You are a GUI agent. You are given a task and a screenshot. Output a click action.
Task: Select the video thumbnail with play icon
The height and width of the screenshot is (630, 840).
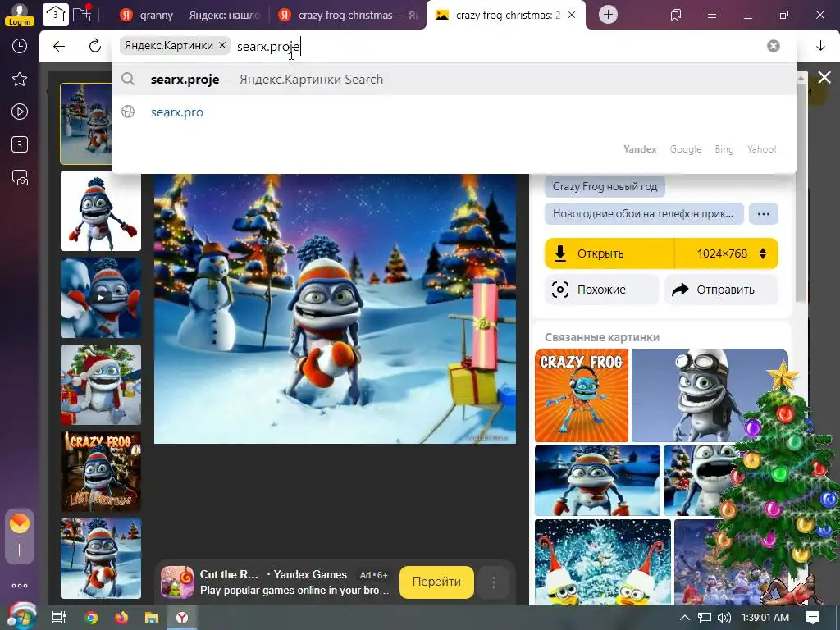coord(101,298)
